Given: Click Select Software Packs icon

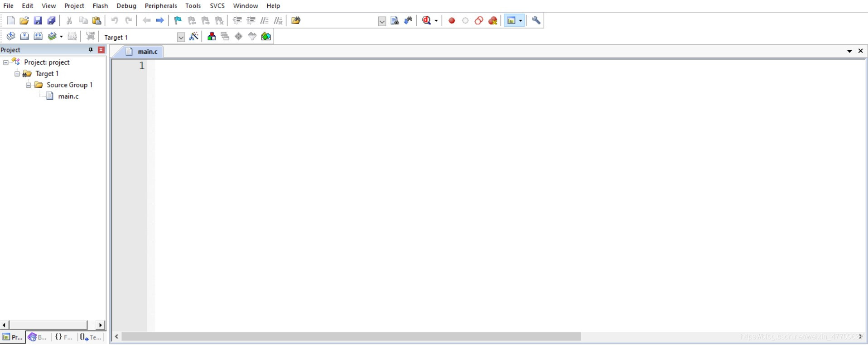Looking at the screenshot, I should point(252,36).
